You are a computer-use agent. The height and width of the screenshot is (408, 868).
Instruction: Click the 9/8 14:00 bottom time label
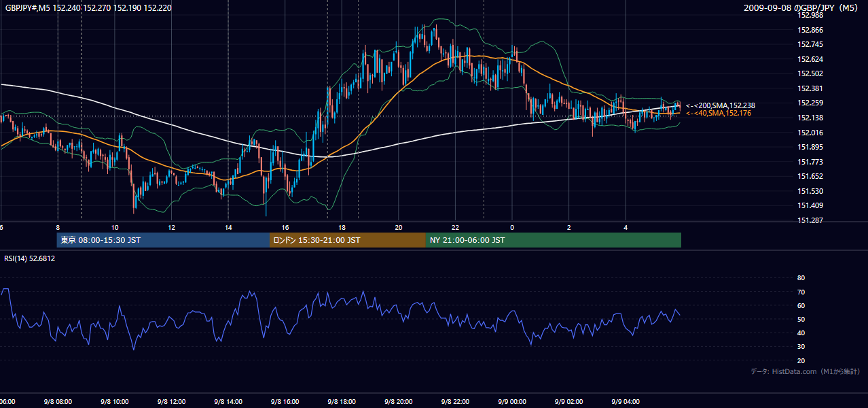click(x=228, y=402)
